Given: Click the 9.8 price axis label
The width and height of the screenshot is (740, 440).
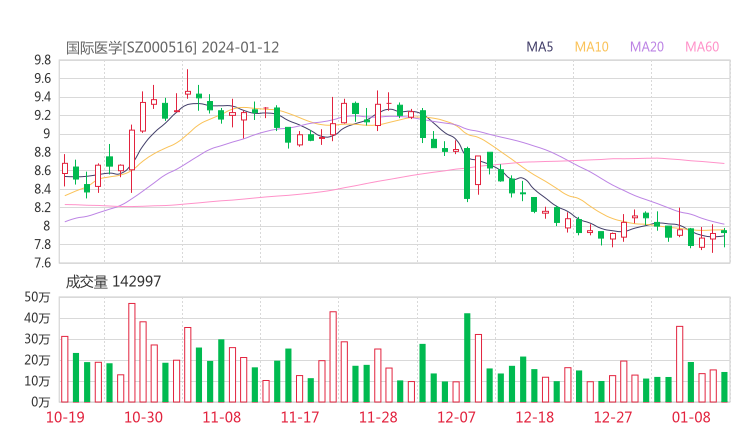Looking at the screenshot, I should 42,60.
